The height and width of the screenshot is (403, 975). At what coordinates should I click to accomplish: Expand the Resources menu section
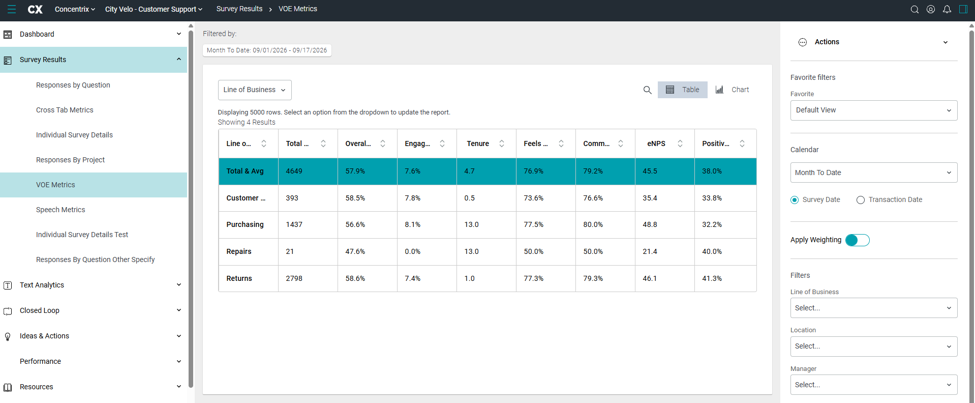tap(179, 387)
